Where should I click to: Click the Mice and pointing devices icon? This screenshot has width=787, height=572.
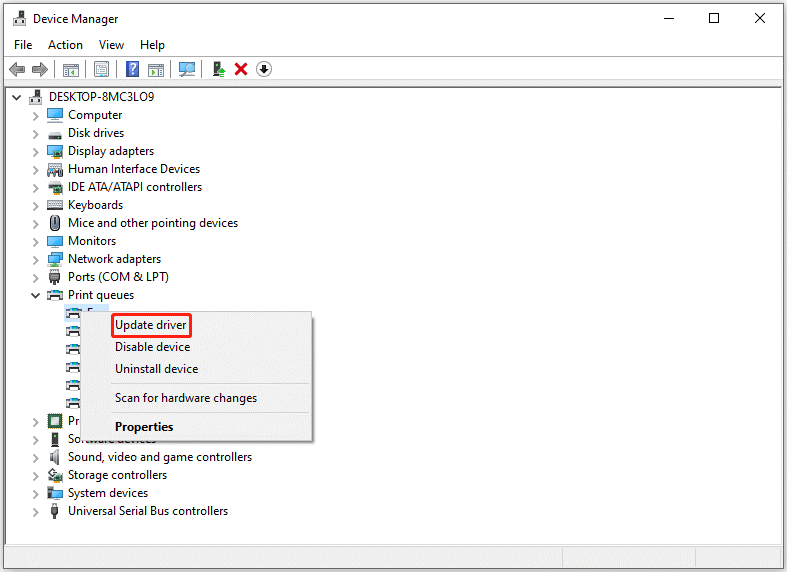(55, 223)
